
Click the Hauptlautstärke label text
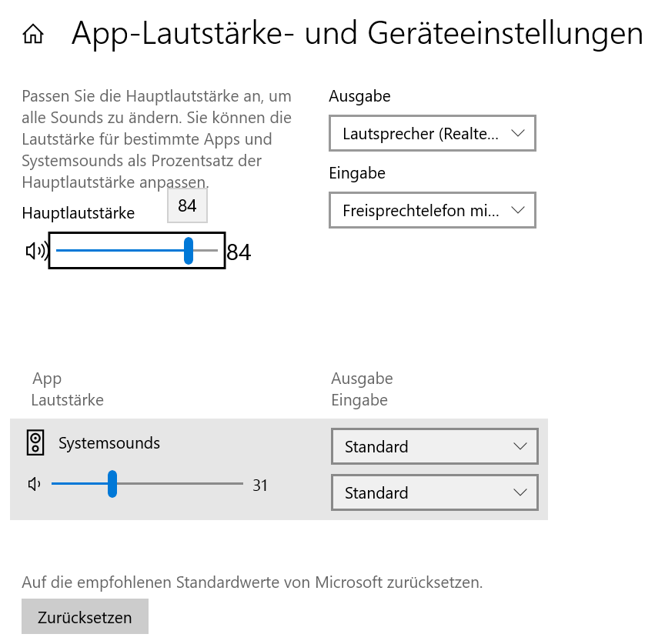79,213
